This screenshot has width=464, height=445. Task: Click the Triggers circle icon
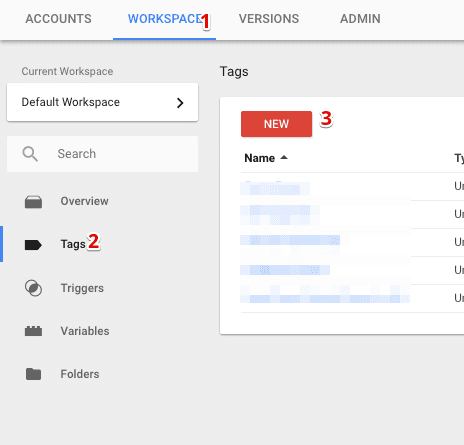pyautogui.click(x=33, y=288)
